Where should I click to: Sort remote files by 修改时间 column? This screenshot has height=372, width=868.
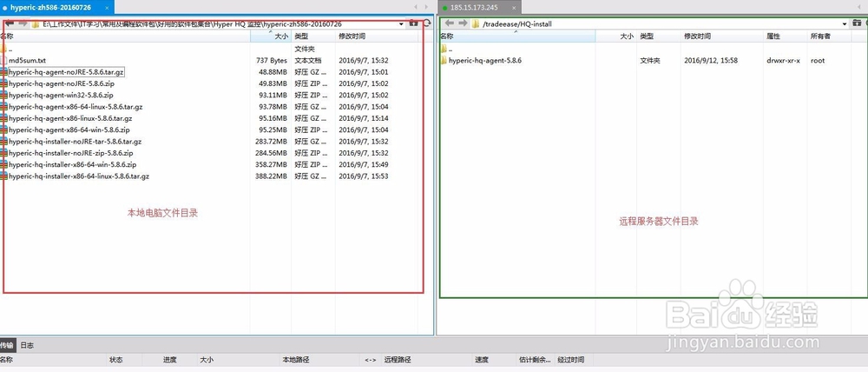click(x=722, y=36)
